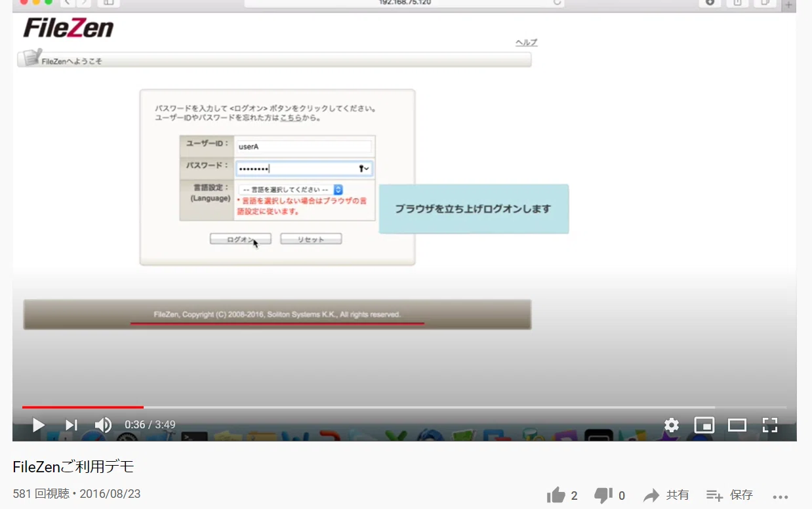Click the ログオン button
Image resolution: width=812 pixels, height=509 pixels.
240,239
